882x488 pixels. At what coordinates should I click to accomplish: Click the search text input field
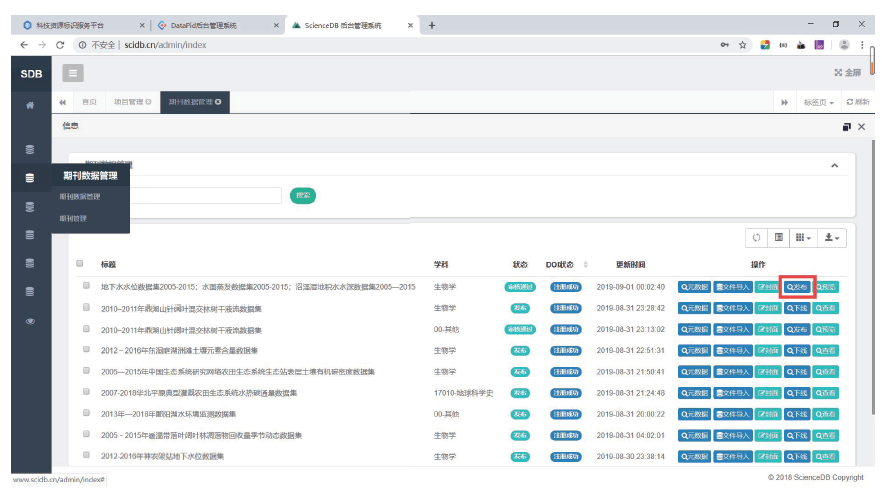tap(206, 195)
